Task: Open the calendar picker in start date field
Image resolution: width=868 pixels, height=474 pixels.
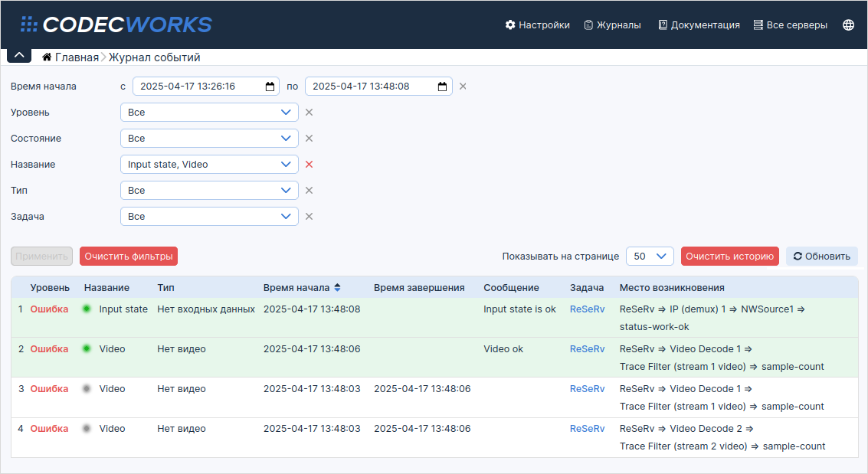Action: [x=270, y=87]
